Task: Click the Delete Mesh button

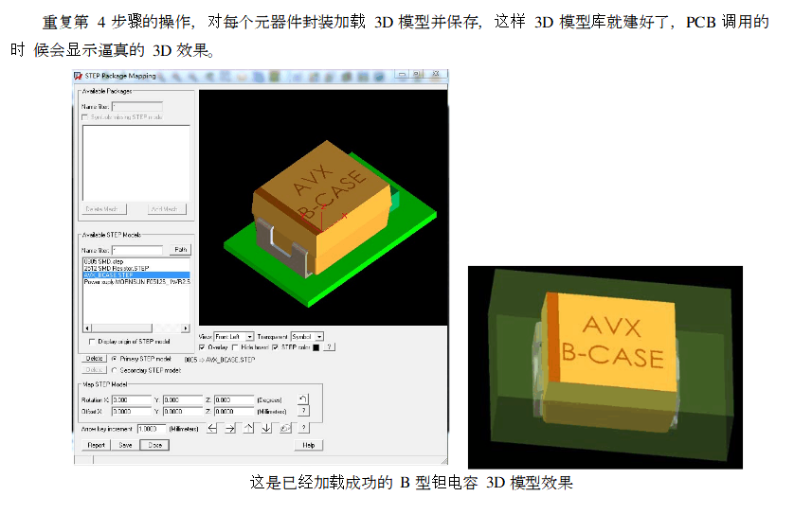Action: pyautogui.click(x=103, y=209)
